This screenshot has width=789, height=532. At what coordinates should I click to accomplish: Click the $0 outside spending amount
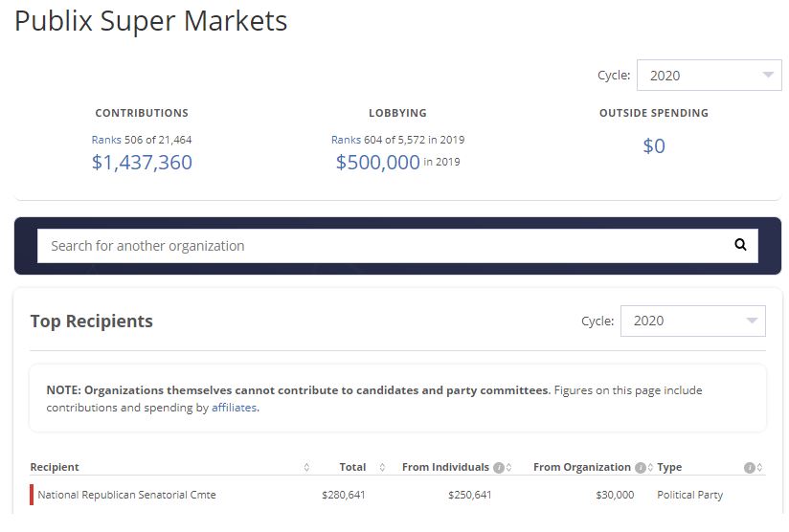[654, 146]
